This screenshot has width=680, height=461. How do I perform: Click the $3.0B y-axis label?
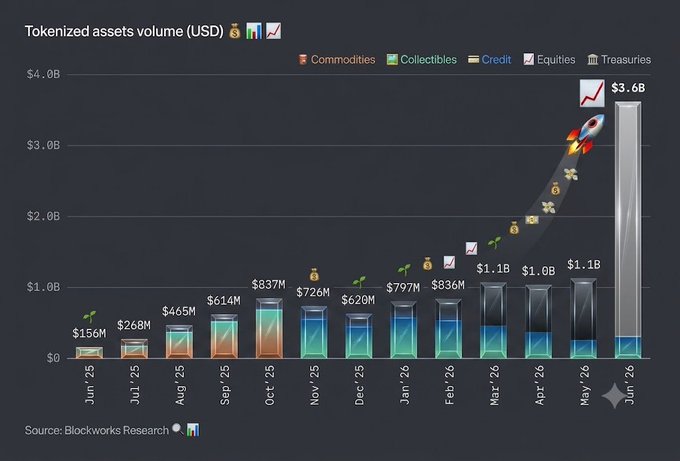tap(43, 145)
